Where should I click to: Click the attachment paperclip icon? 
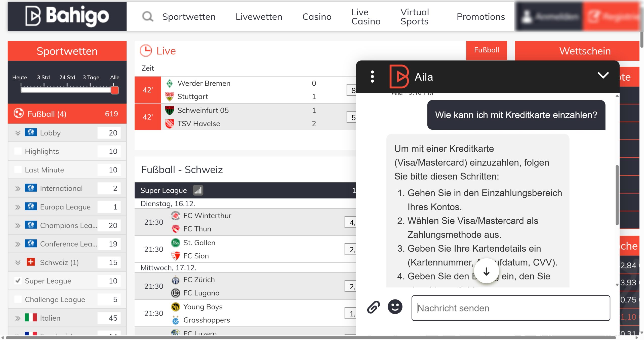[373, 307]
